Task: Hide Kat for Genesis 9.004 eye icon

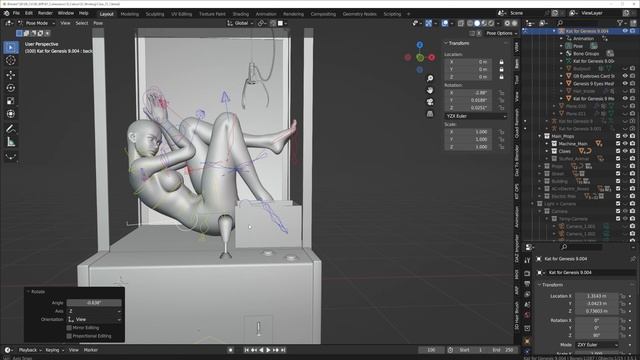Action: 625,31
